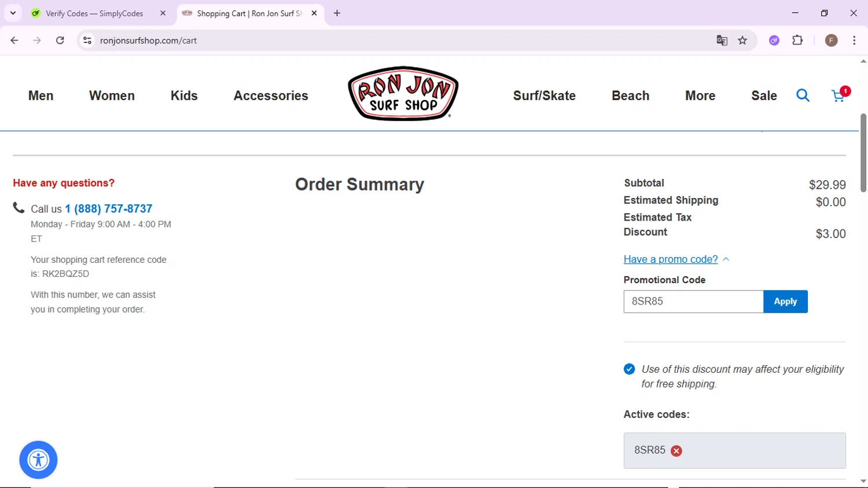Viewport: 868px width, 488px height.
Task: Open the extensions puzzle icon
Action: coord(797,41)
